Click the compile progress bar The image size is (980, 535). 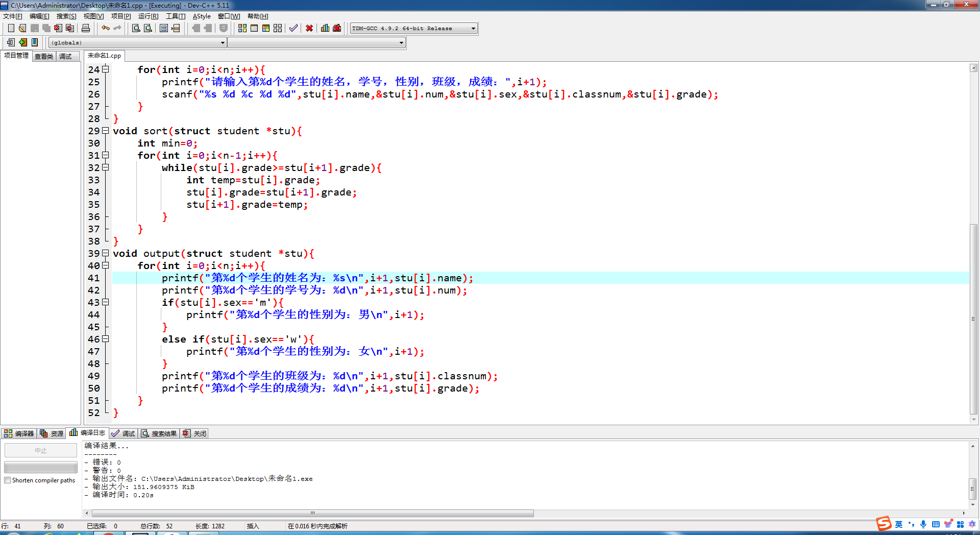41,467
